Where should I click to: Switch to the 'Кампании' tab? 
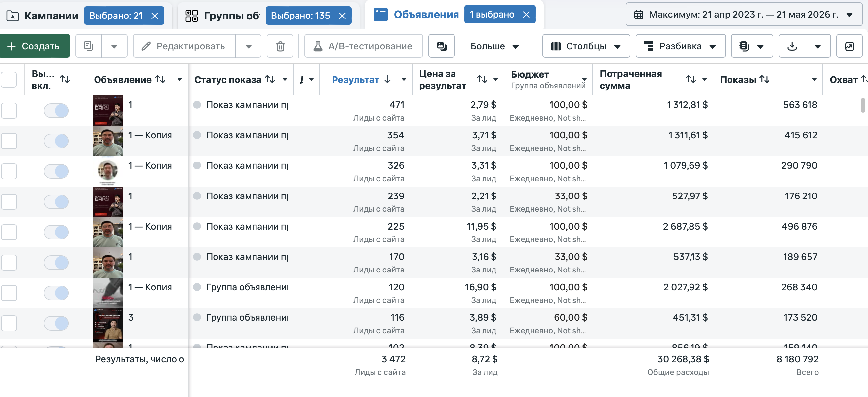(52, 16)
